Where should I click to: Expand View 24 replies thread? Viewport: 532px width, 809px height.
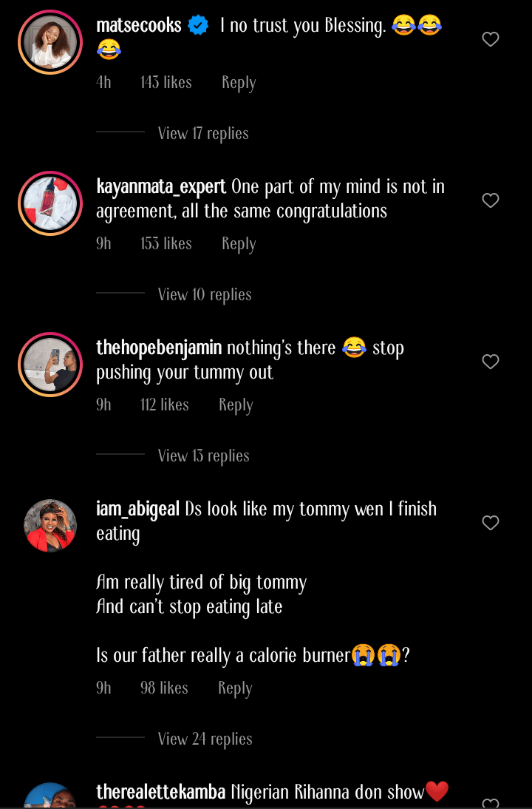point(205,739)
